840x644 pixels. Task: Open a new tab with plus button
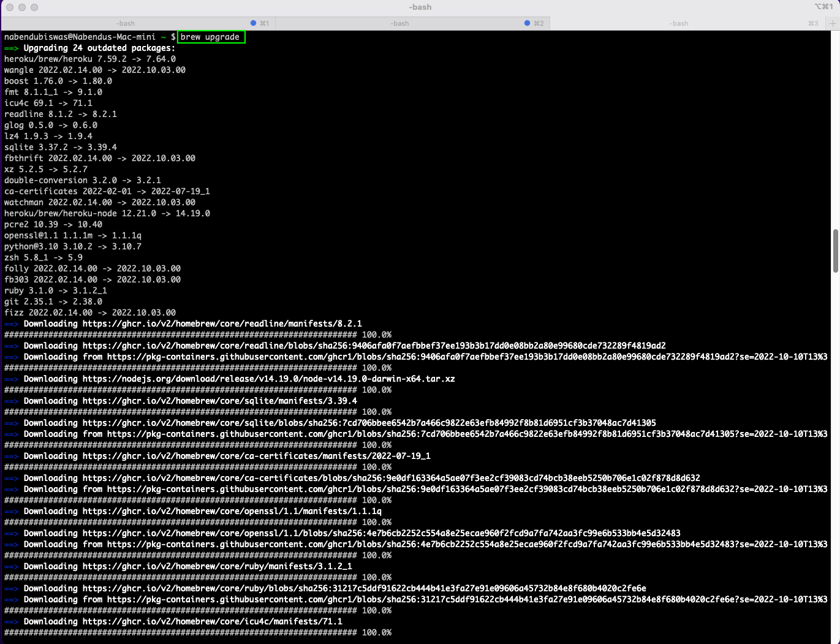coord(833,23)
